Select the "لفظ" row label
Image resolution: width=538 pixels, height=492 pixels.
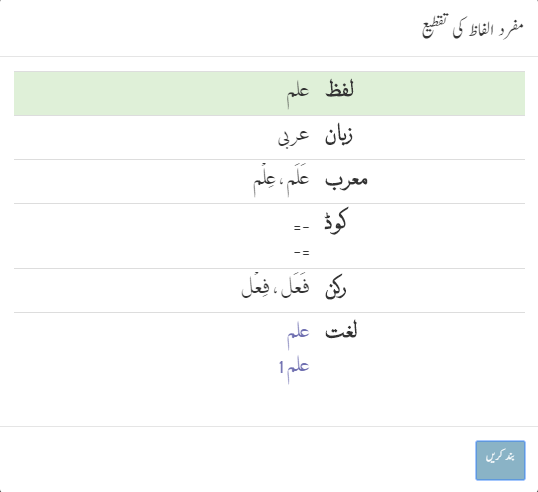(339, 91)
